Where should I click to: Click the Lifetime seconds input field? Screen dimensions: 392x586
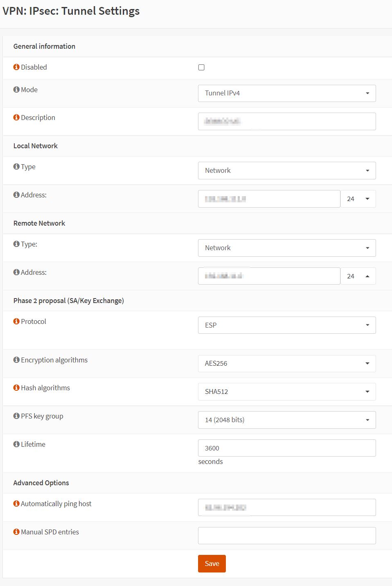tap(286, 448)
